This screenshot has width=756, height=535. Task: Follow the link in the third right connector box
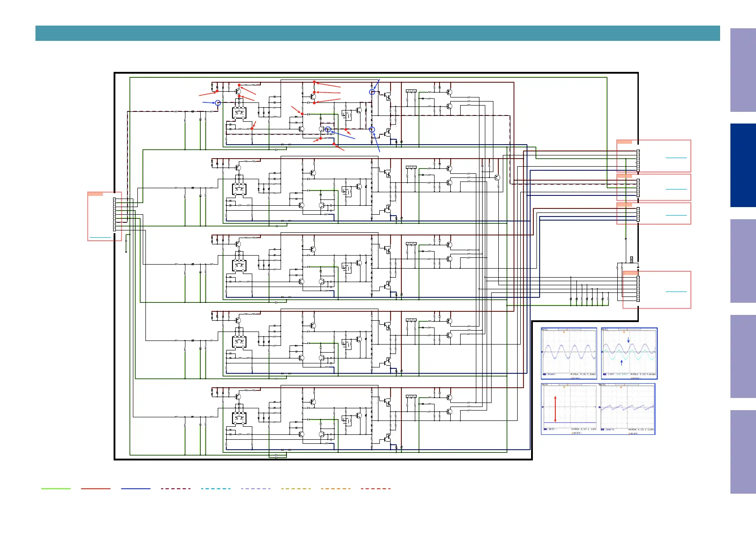676,215
